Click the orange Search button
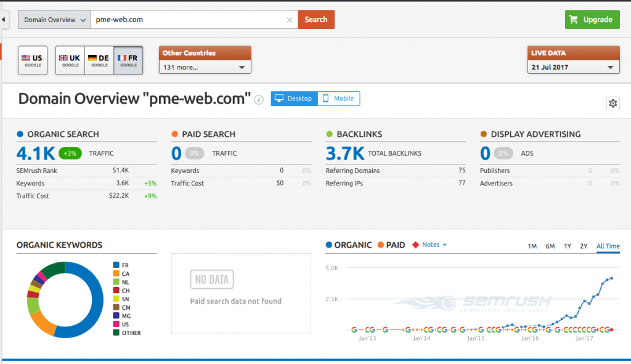Image resolution: width=631 pixels, height=364 pixels. pyautogui.click(x=316, y=19)
